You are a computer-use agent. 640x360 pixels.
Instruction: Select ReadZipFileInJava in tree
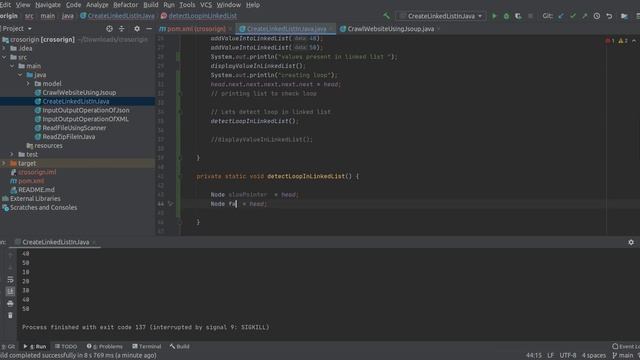(x=69, y=137)
